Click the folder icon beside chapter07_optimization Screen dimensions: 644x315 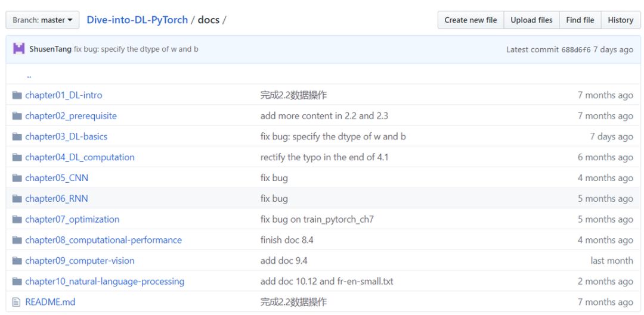[x=17, y=220]
